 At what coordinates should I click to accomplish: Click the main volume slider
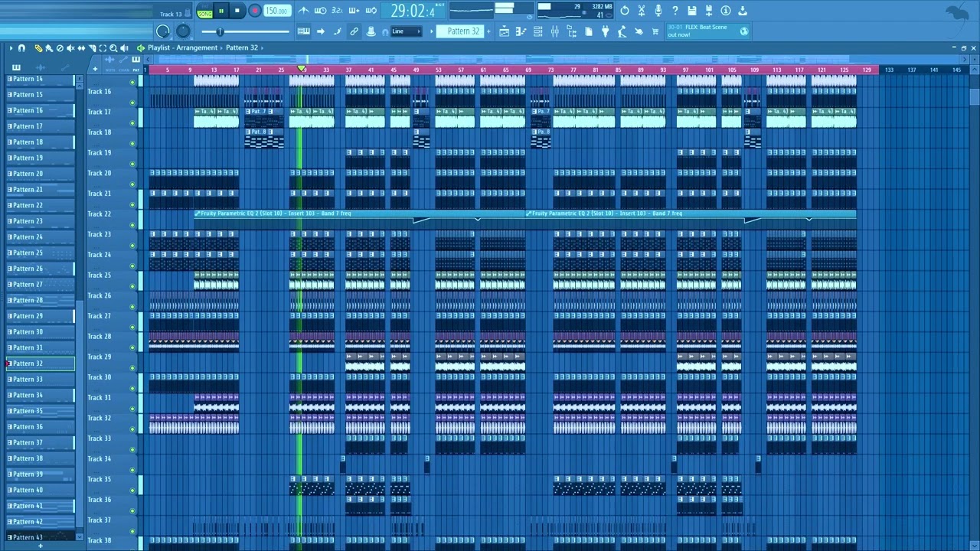(x=245, y=31)
